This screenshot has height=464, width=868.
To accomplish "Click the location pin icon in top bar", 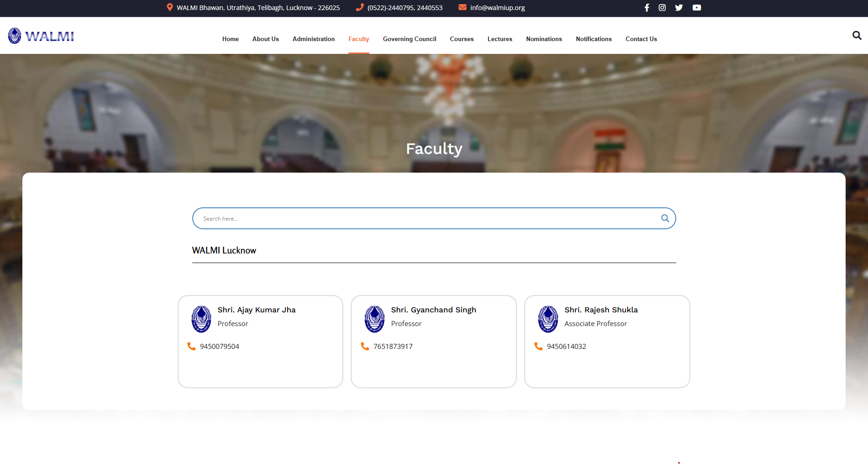I will pos(170,7).
